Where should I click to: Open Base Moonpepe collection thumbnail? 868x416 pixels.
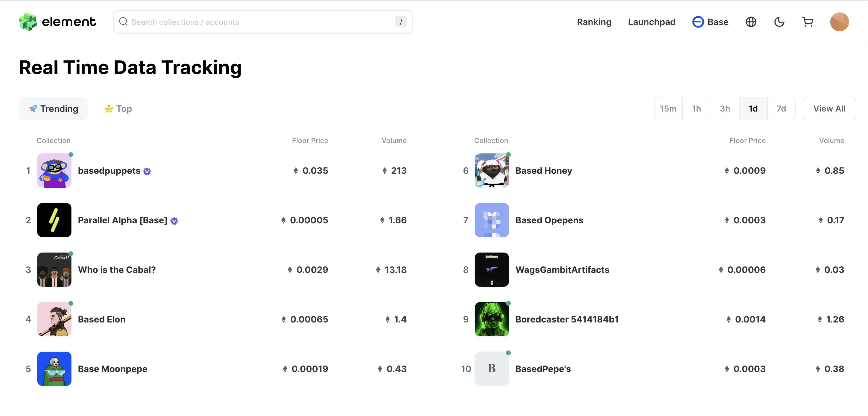point(54,368)
